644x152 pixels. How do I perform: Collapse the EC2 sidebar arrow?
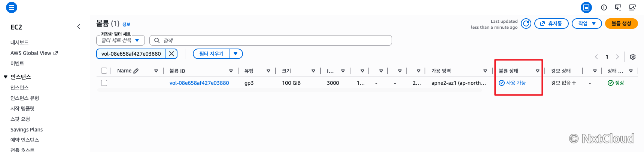79,27
